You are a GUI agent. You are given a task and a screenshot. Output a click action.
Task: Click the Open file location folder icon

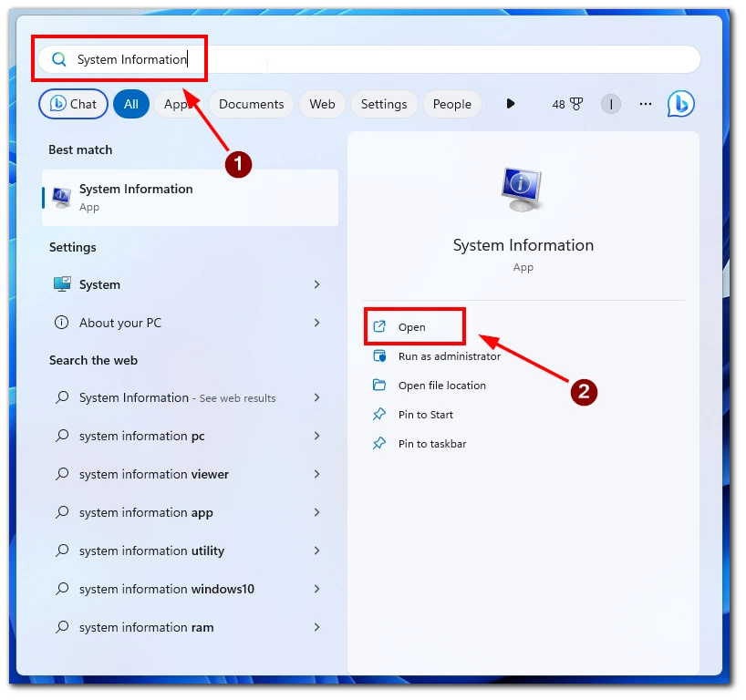click(x=379, y=385)
